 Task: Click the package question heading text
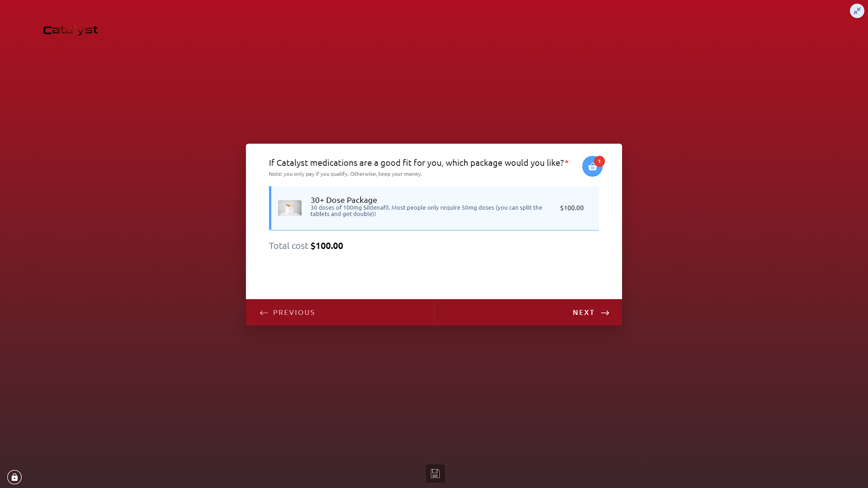click(416, 163)
